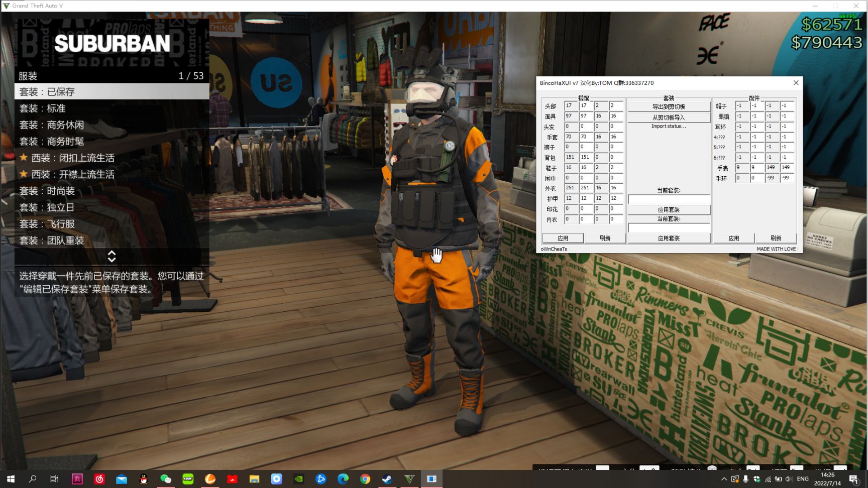Close the BincoHaXUI dialog
Screen dimensions: 868x488
tap(796, 83)
